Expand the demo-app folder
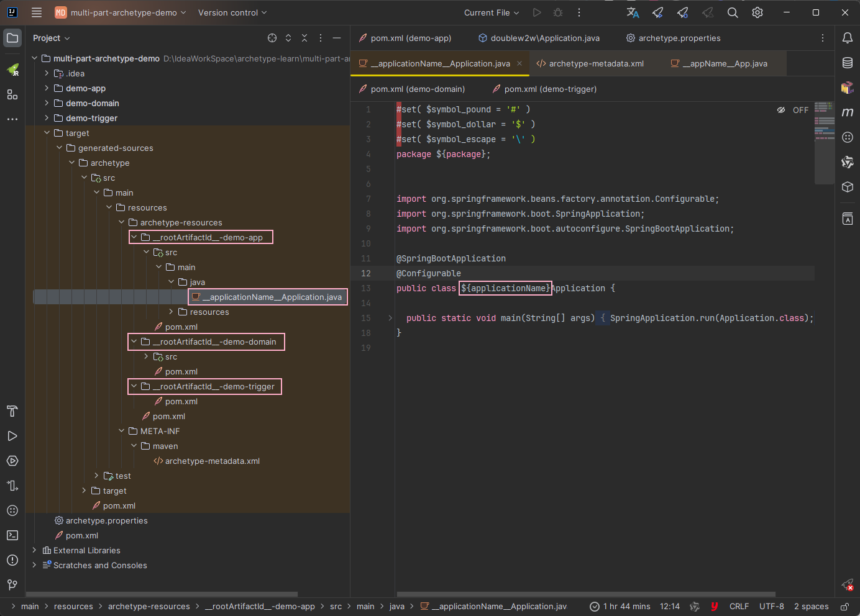Screen dimensions: 860x616 click(47, 88)
